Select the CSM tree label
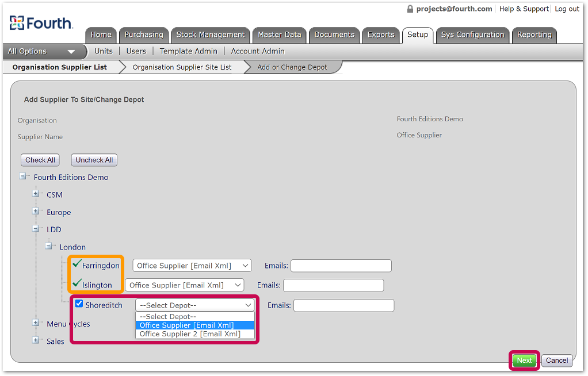The image size is (588, 376). pos(55,195)
